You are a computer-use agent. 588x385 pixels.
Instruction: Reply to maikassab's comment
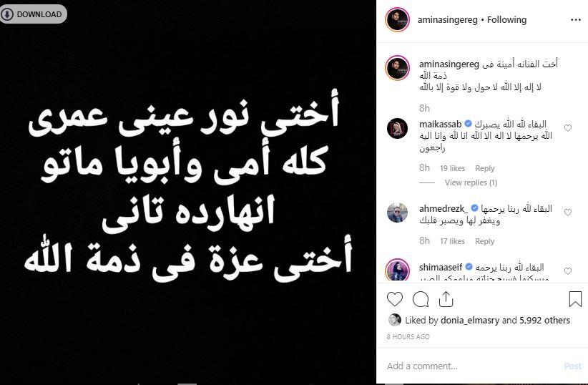click(x=484, y=168)
